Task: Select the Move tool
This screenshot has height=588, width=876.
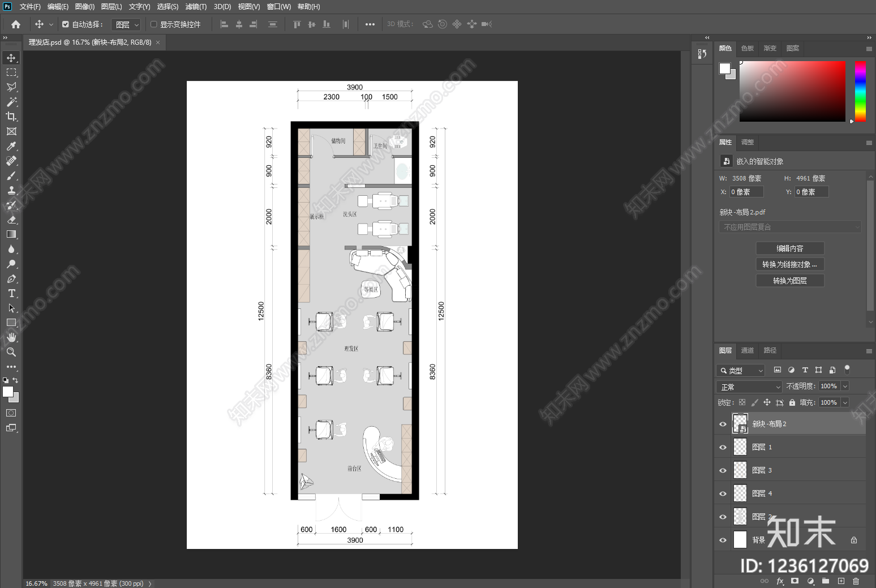Action: [11, 58]
